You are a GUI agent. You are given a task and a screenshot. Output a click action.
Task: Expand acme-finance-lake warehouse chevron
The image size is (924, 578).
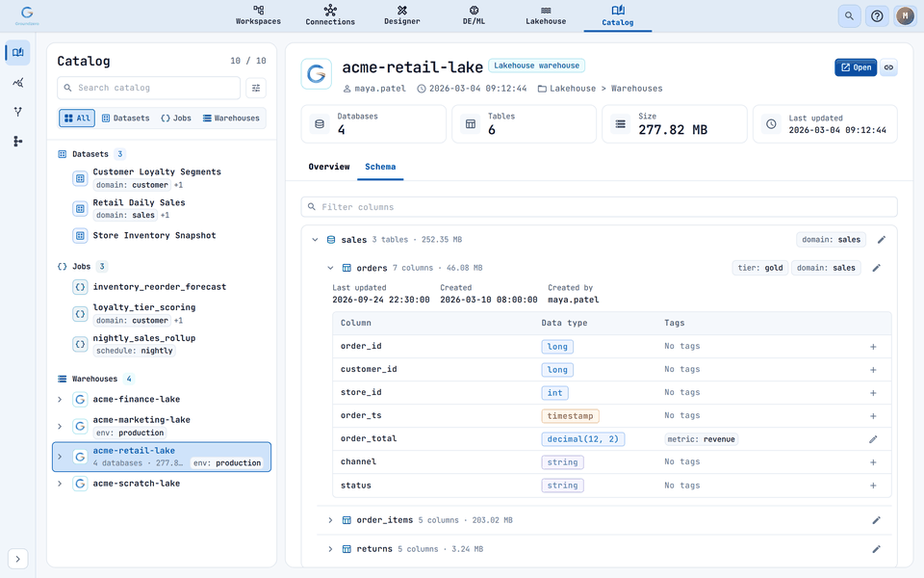click(x=60, y=399)
